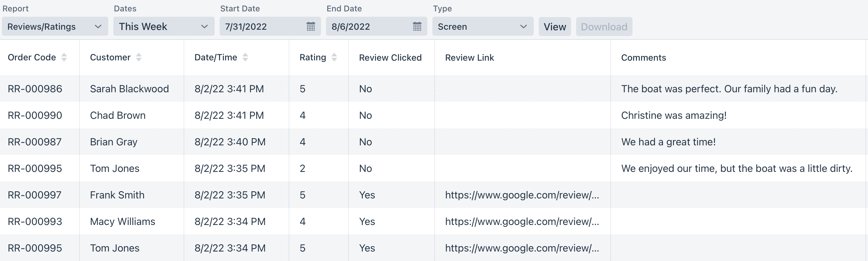Sort by Order Code column arrows
This screenshot has width=868, height=261.
click(x=64, y=58)
